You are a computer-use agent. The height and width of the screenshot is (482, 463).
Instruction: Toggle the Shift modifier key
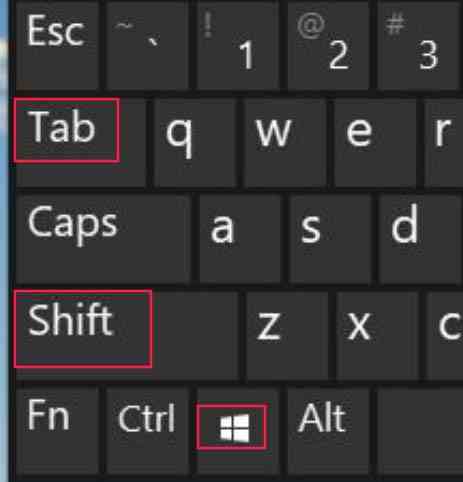(127, 335)
